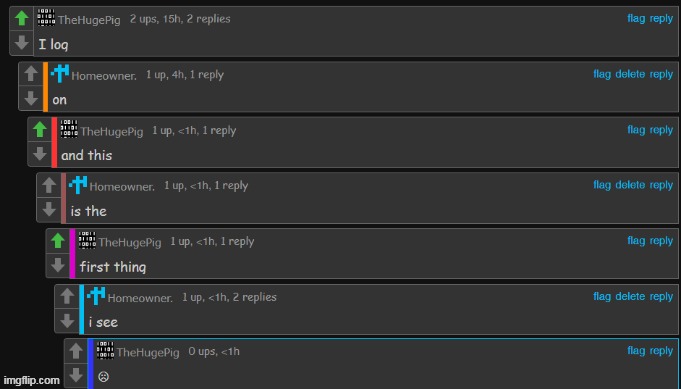681x389 pixels.
Task: Open Homeowner profile on "is the" comment
Action: pyautogui.click(x=122, y=187)
